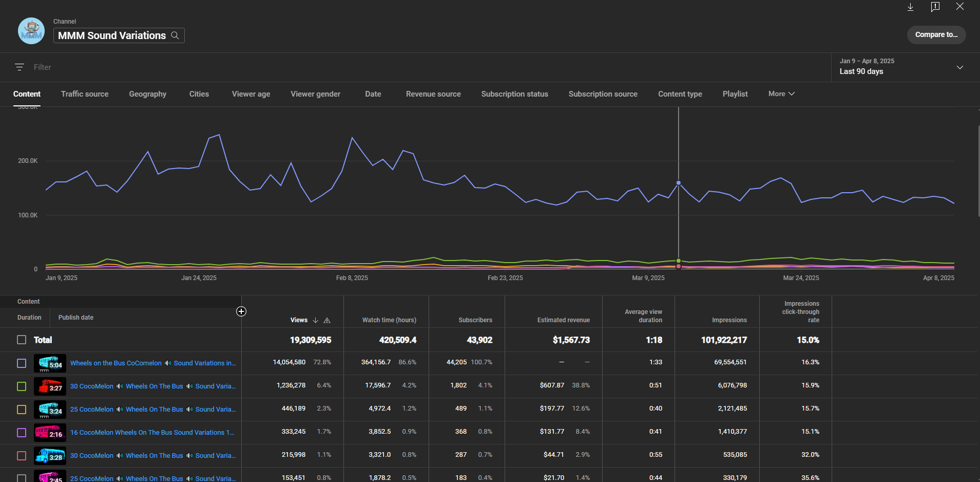The width and height of the screenshot is (980, 482).
Task: Click the channel search magnifier icon
Action: point(175,35)
